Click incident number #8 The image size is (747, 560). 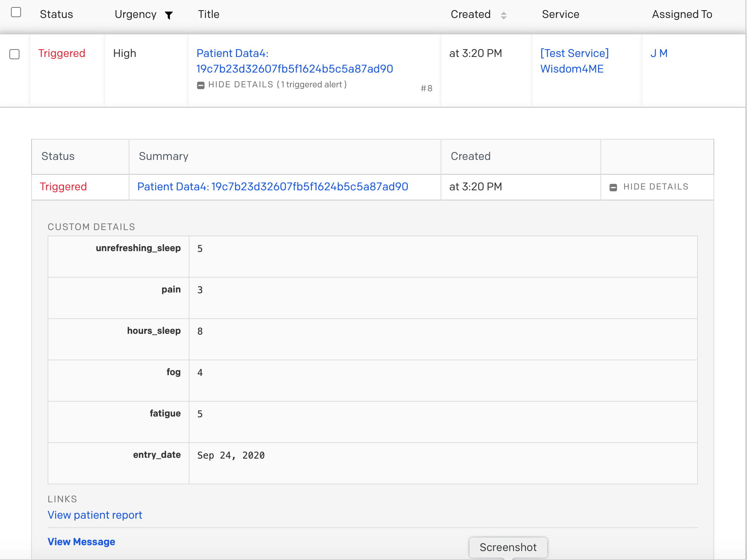pyautogui.click(x=427, y=89)
